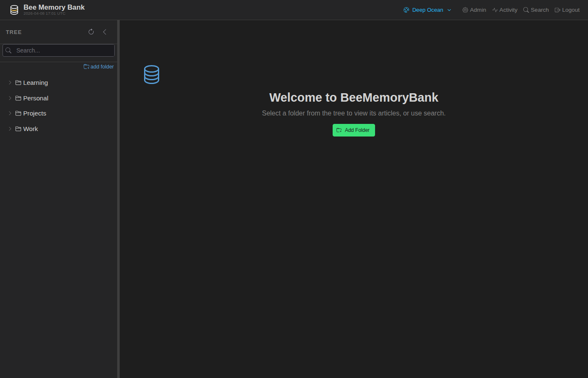This screenshot has height=378, width=588.
Task: Click the Work folder icon
Action: [18, 129]
